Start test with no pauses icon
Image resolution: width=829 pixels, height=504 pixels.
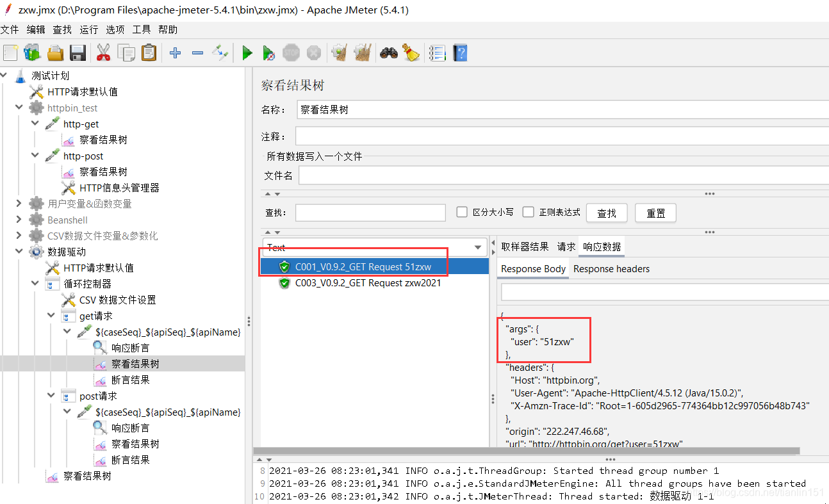click(269, 53)
